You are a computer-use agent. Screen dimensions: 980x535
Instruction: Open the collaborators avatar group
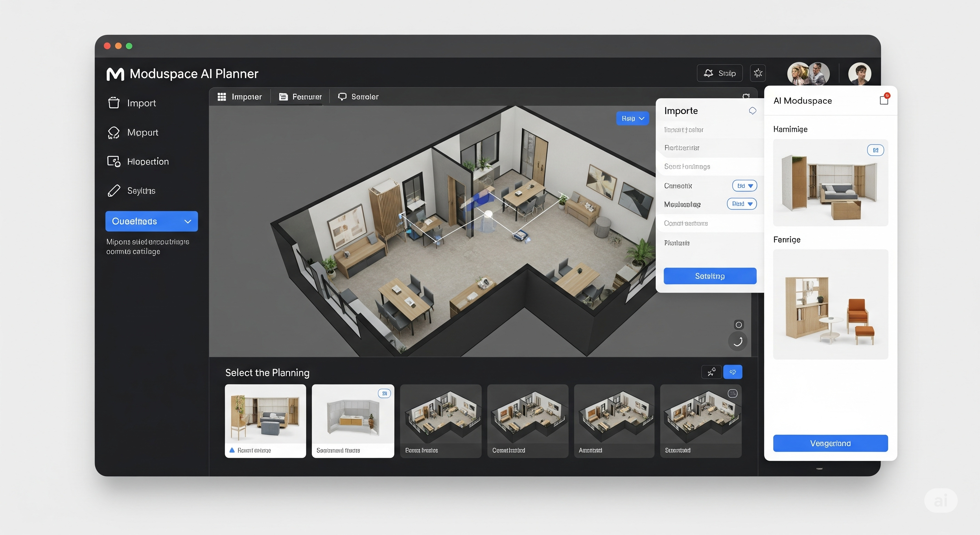[808, 73]
